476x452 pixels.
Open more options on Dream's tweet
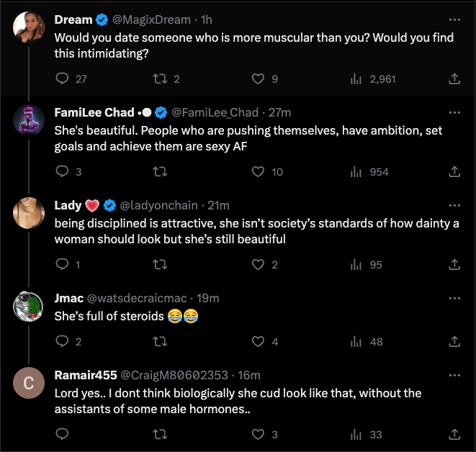click(454, 19)
